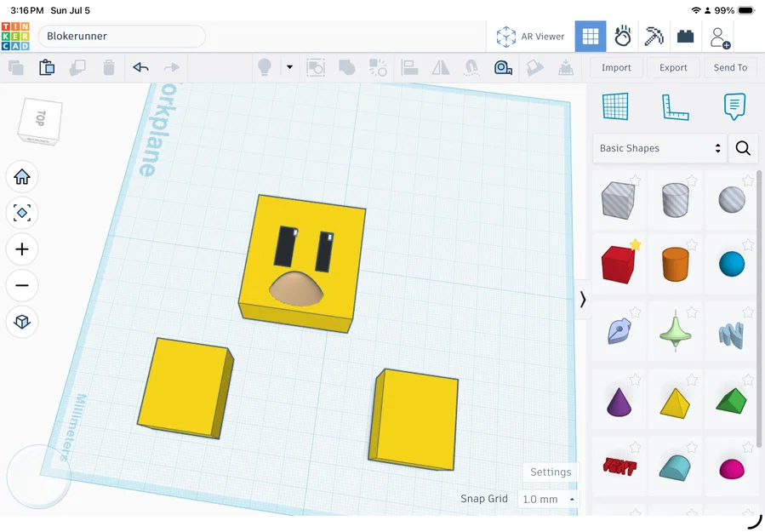Viewport: 765px width, 532px height.
Task: Click the Paste clipboard icon
Action: (x=47, y=67)
